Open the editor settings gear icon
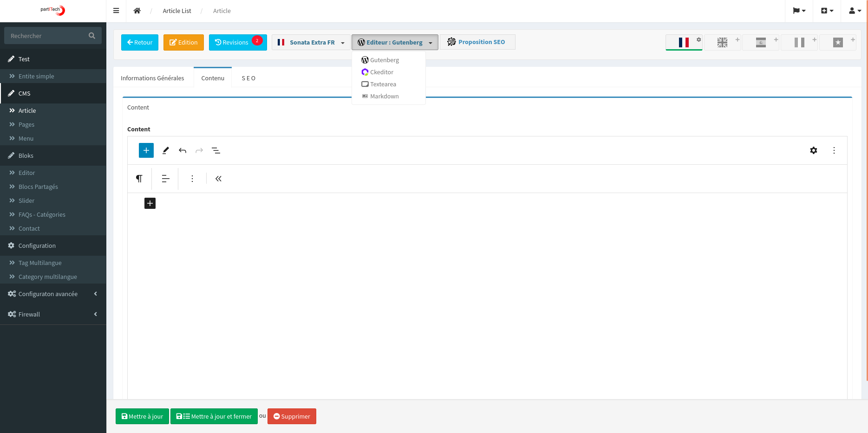 pyautogui.click(x=813, y=150)
